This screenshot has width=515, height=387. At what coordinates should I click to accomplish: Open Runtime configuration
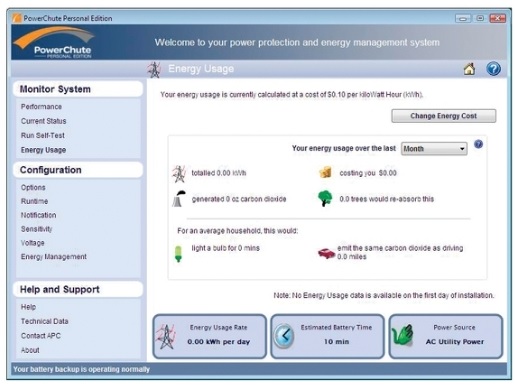pyautogui.click(x=34, y=201)
